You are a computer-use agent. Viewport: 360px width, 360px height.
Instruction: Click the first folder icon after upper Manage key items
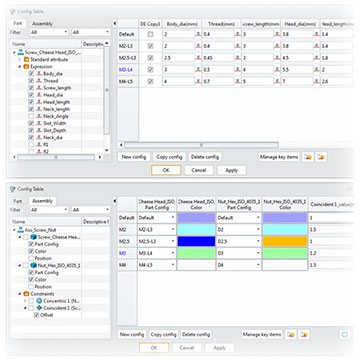pos(308,157)
